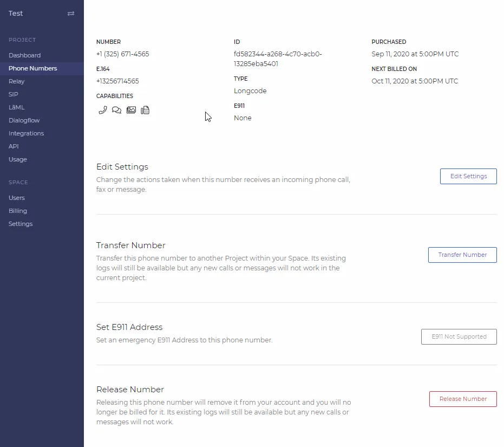
Task: Open the Billing page
Action: (17, 211)
